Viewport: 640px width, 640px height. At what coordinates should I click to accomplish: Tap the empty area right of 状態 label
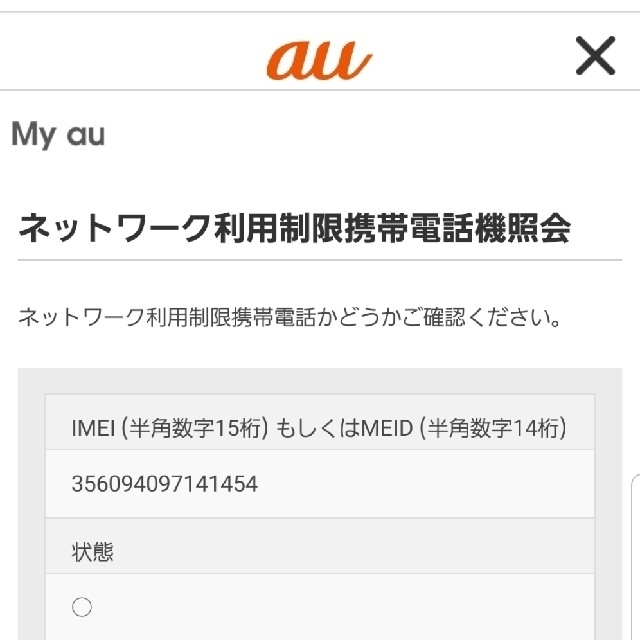[x=353, y=546]
